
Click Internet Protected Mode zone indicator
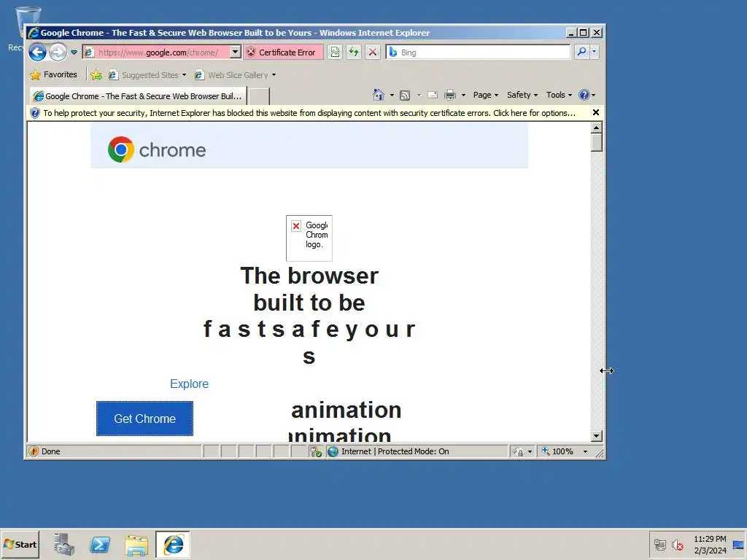(395, 451)
